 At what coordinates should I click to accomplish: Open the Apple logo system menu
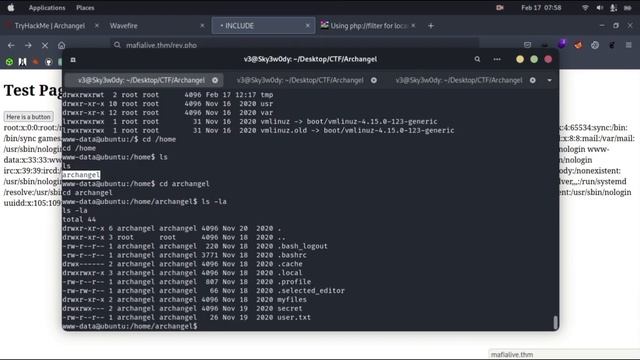point(11,7)
